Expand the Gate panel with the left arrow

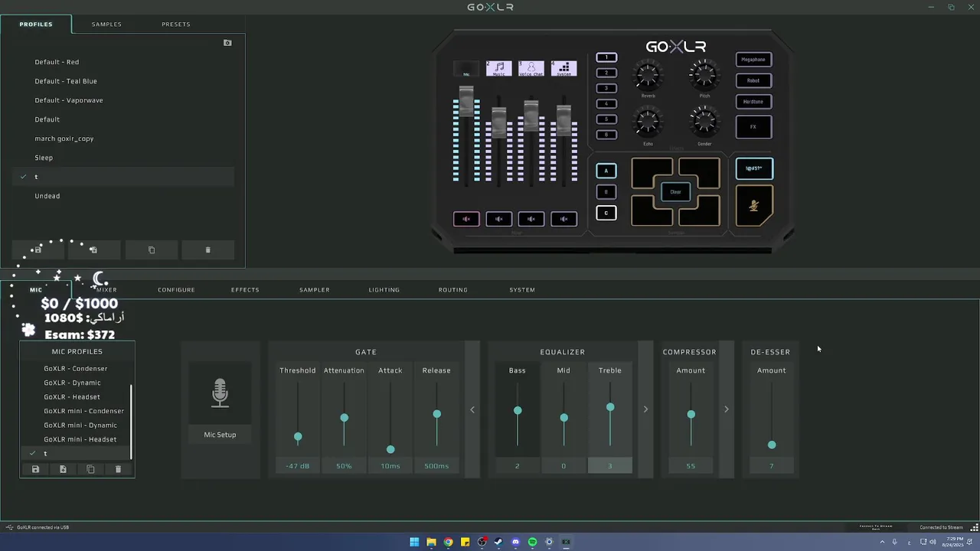pyautogui.click(x=472, y=409)
